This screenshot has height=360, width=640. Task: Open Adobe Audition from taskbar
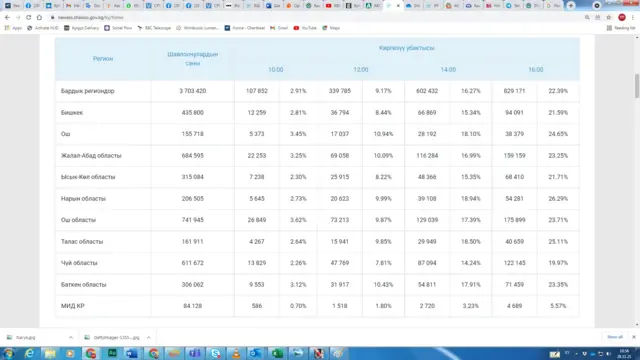(x=111, y=353)
